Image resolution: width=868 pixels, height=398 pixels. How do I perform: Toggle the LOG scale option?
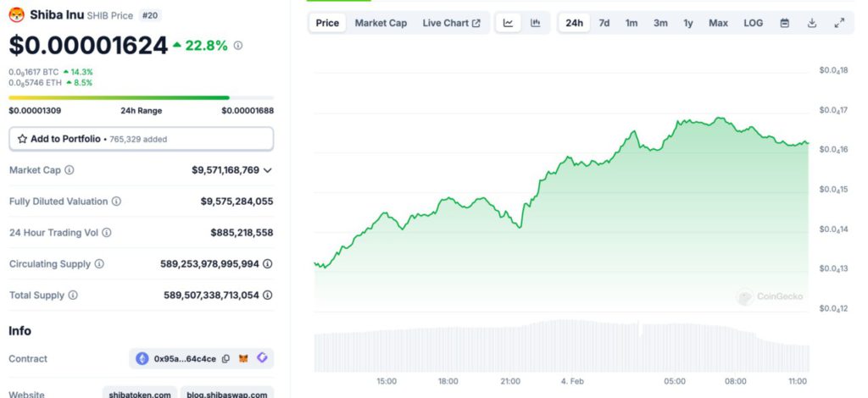coord(753,23)
